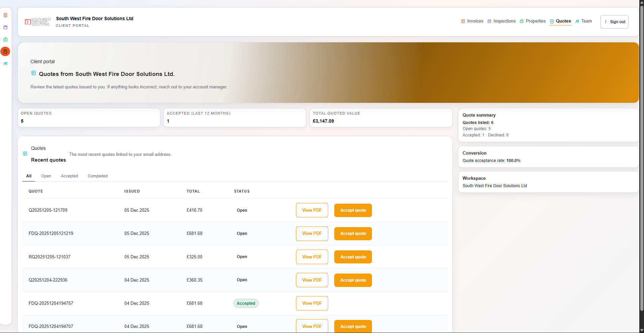Screen dimensions: 644x333
Task: Click the padlock icon next to Properties
Action: 521,21
